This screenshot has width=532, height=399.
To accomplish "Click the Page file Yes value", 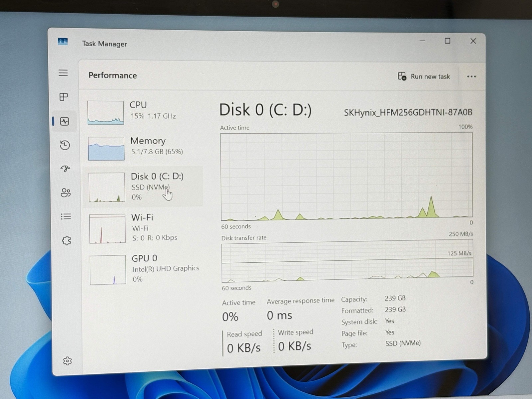I will [x=390, y=332].
